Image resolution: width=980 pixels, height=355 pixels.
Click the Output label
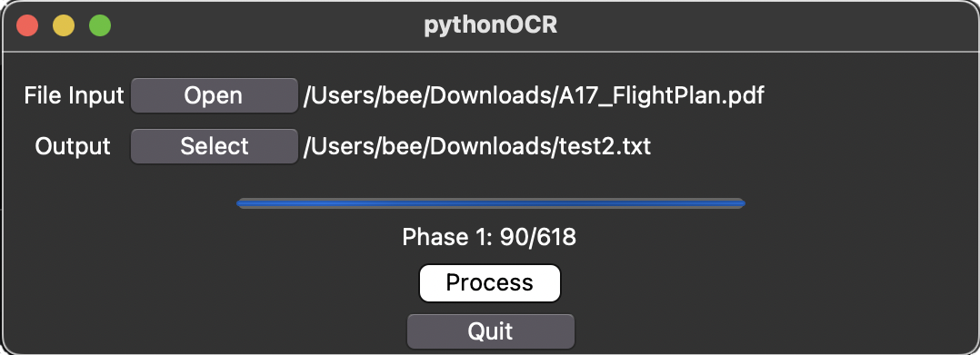(x=73, y=146)
